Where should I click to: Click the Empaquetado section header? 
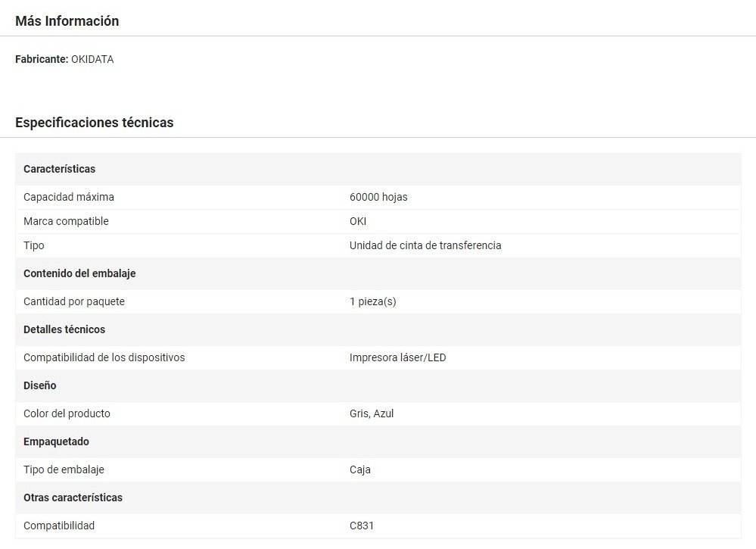coord(56,441)
